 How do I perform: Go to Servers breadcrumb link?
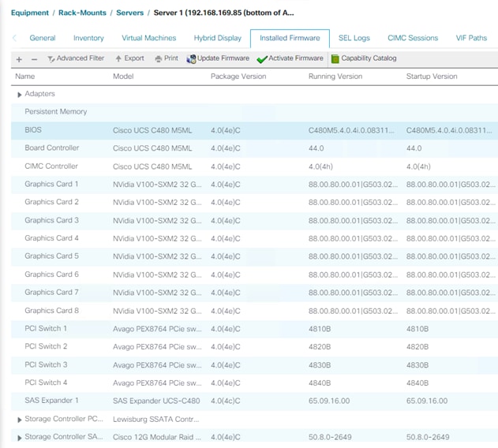tap(130, 13)
